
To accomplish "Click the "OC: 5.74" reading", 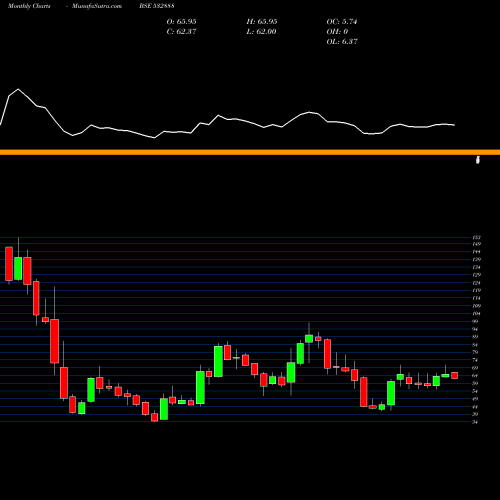I will (342, 21).
